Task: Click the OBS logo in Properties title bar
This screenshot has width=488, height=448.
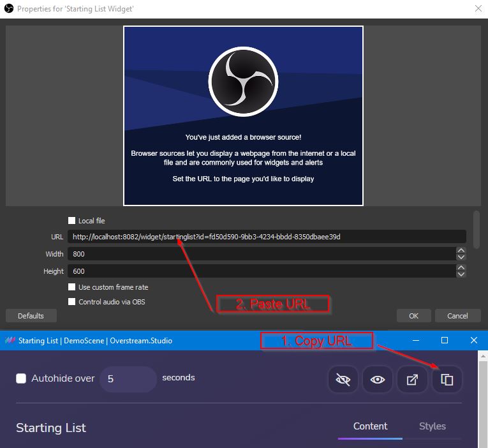Action: [9, 8]
